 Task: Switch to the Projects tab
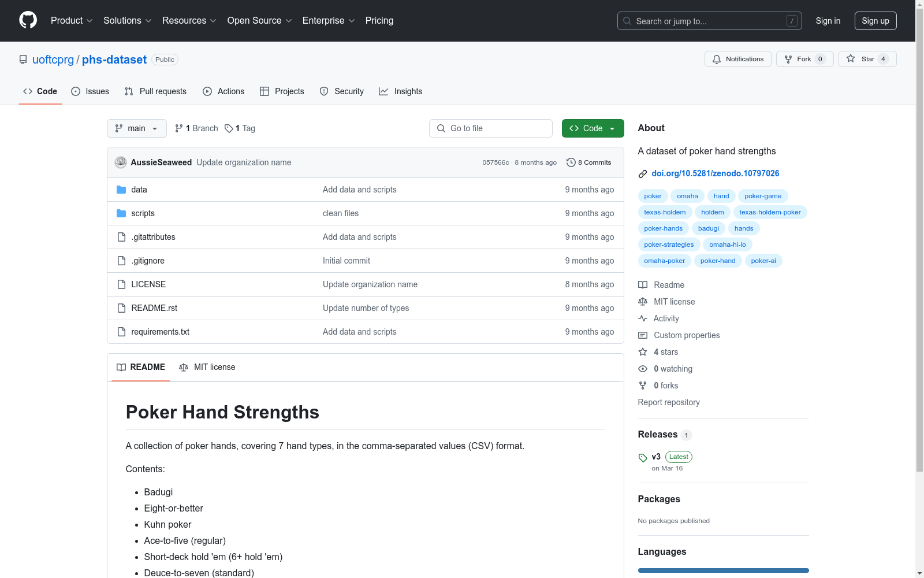coord(282,91)
